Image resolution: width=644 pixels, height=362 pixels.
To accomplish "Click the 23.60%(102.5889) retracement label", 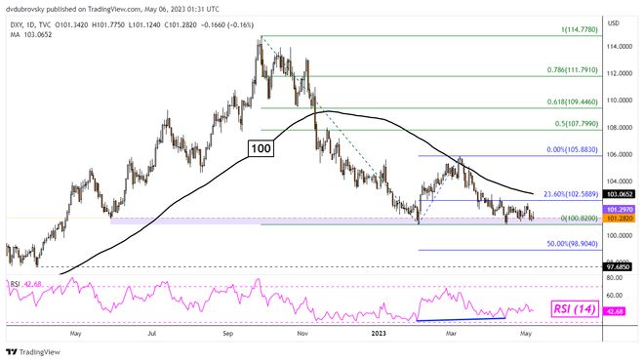I will 571,194.
